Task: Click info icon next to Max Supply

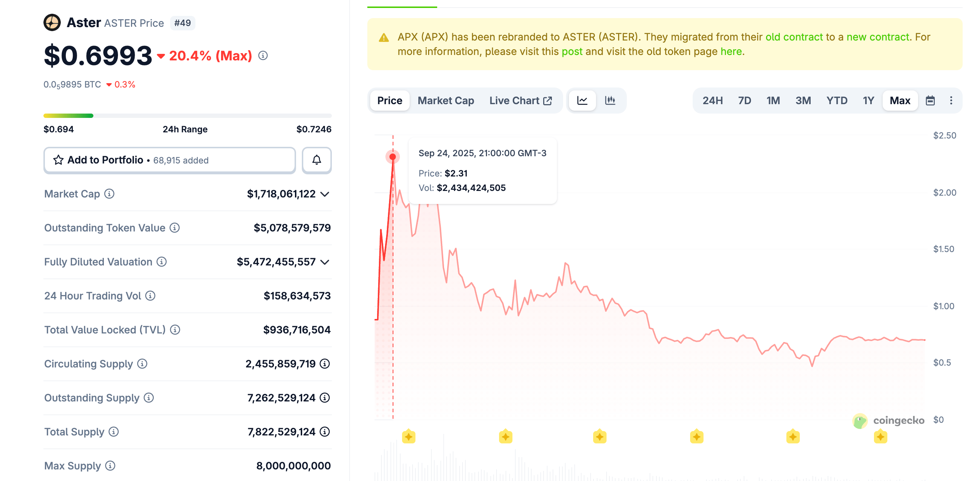Action: click(110, 466)
